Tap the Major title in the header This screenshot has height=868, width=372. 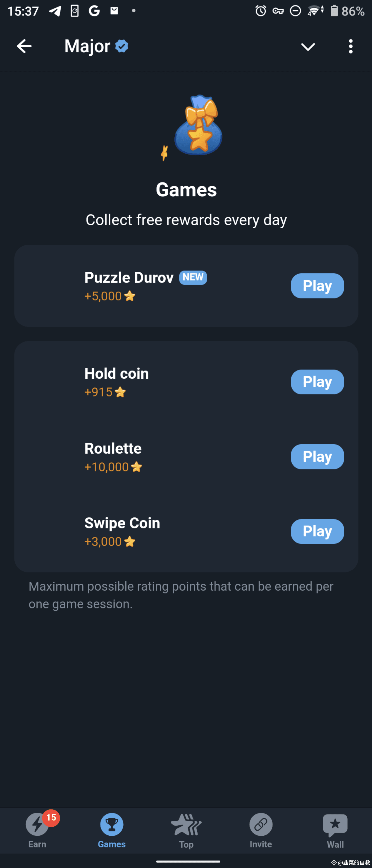(87, 46)
